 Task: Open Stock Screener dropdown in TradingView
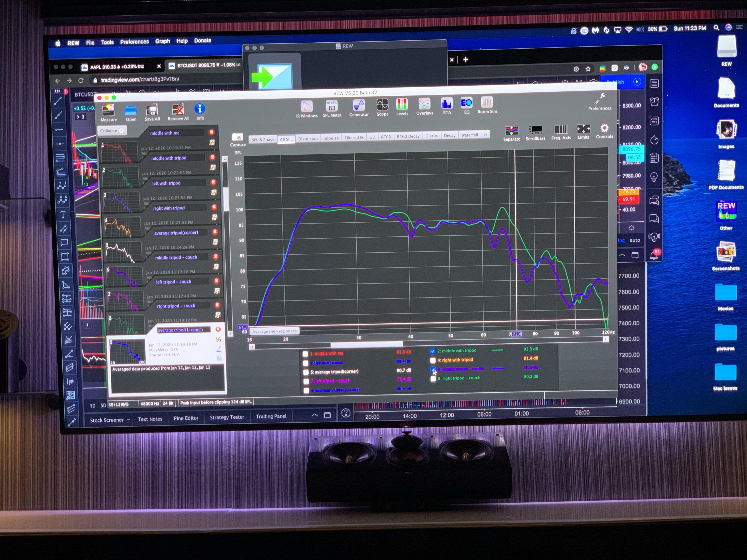coord(110,420)
